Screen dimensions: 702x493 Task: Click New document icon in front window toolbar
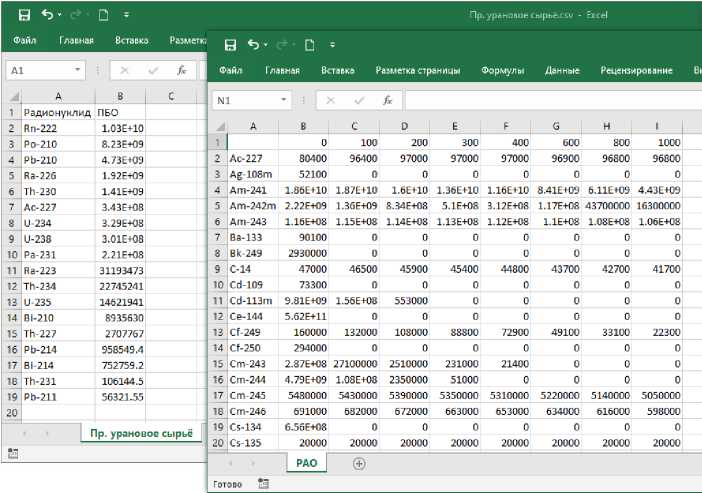point(309,45)
